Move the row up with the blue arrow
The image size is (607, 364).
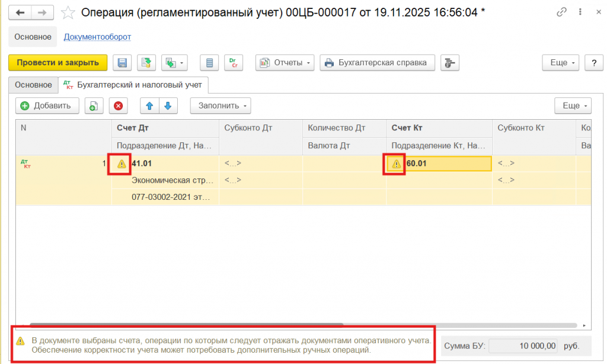coord(149,106)
